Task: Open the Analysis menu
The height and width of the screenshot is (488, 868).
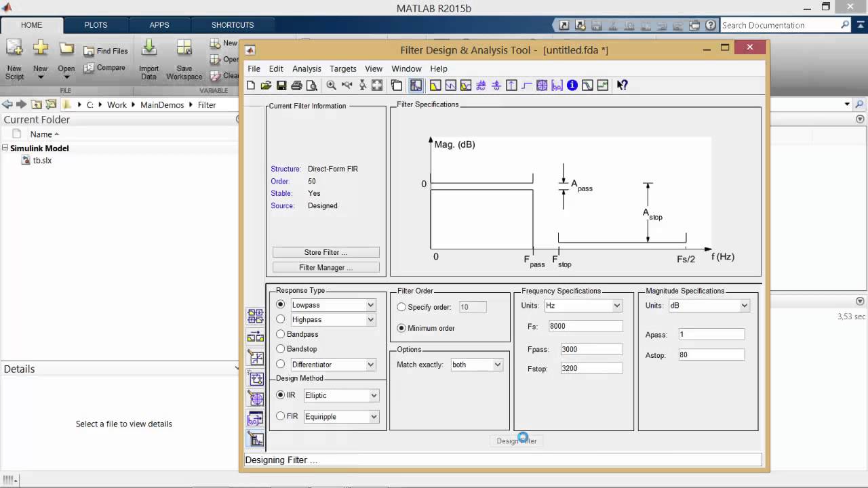Action: tap(307, 68)
